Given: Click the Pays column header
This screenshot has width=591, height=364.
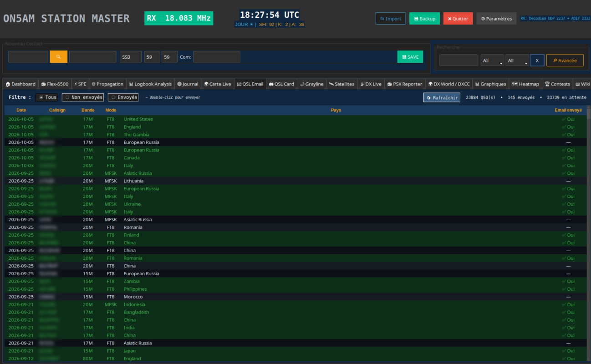Looking at the screenshot, I should pos(336,110).
